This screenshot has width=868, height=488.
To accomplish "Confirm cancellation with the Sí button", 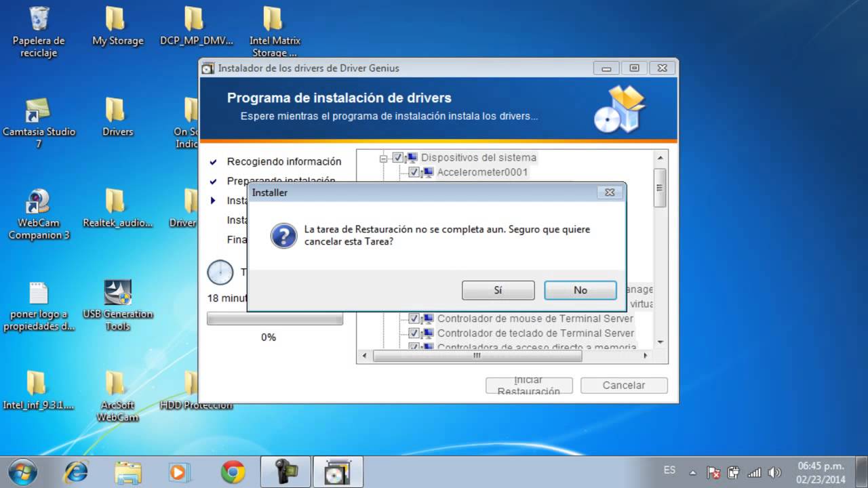I will [x=498, y=290].
